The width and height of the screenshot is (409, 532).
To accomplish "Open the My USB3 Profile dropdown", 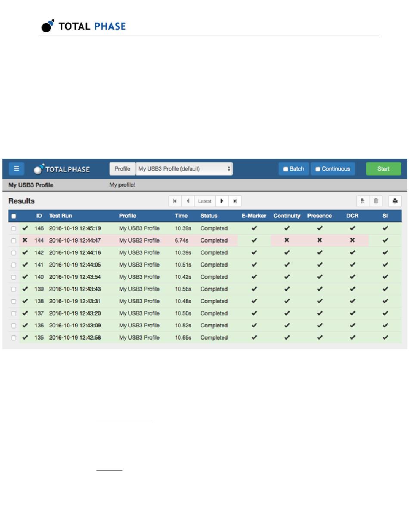I will click(x=184, y=169).
